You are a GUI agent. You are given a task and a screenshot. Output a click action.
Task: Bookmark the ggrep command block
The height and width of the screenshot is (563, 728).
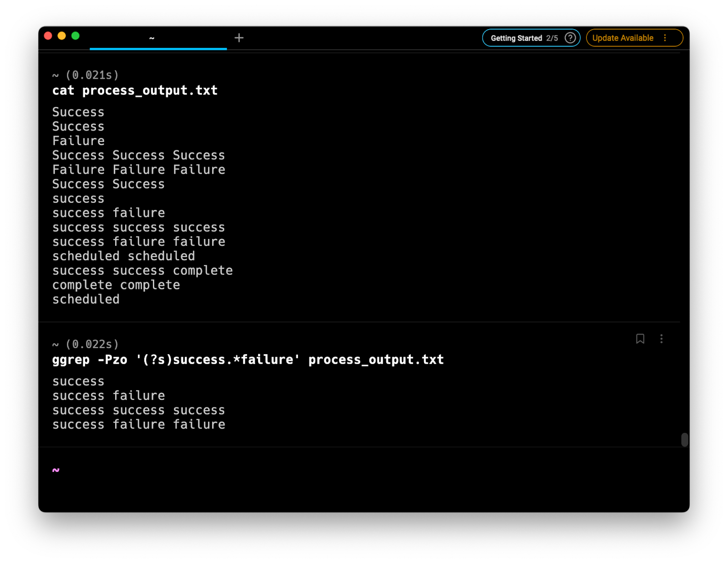[640, 339]
